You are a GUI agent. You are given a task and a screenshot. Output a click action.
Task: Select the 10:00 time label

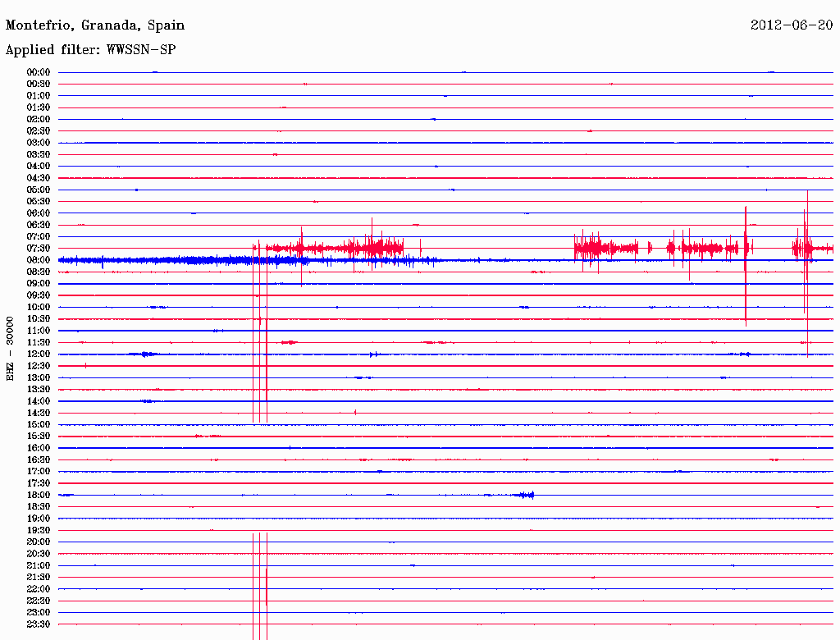39,307
